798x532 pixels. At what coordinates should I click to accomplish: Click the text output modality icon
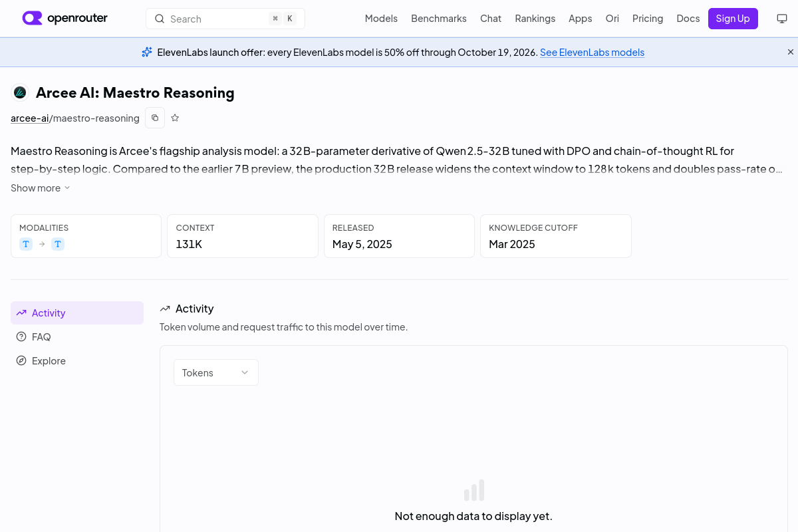pyautogui.click(x=58, y=244)
